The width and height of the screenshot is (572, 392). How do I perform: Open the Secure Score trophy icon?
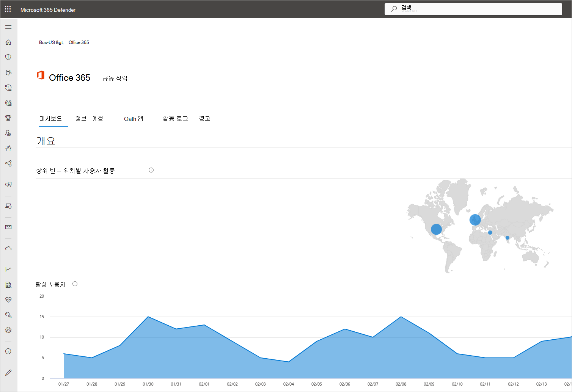8,118
